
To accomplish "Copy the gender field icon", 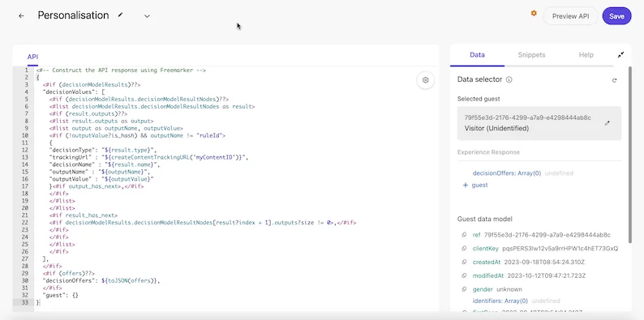I will click(x=465, y=289).
